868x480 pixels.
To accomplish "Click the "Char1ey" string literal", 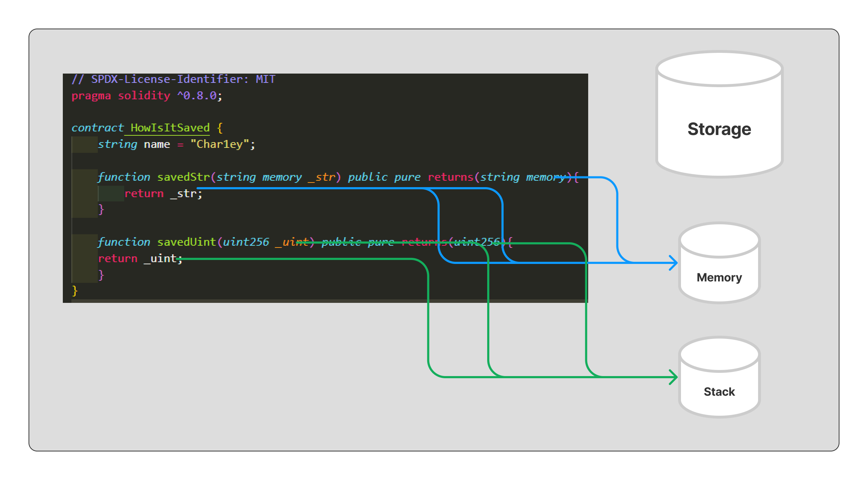I will pos(219,144).
